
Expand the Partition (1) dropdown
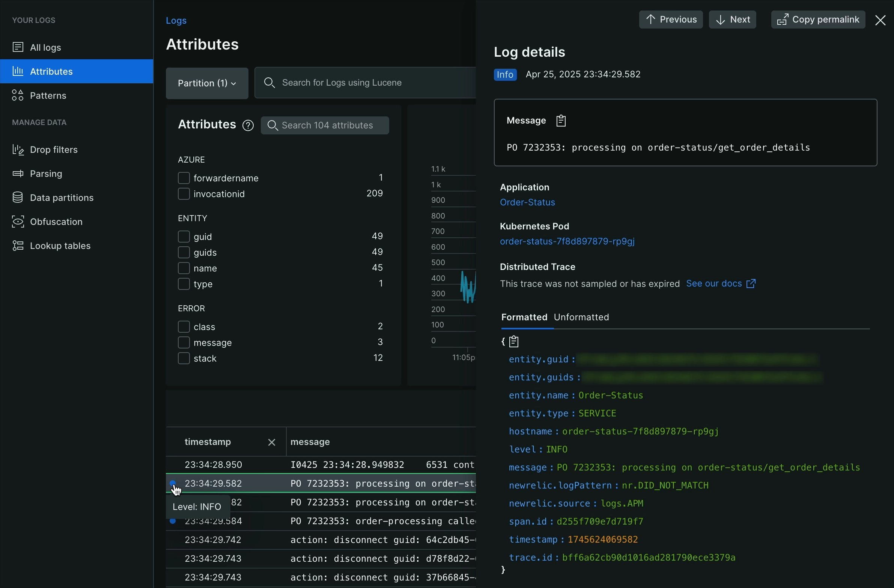coord(207,83)
